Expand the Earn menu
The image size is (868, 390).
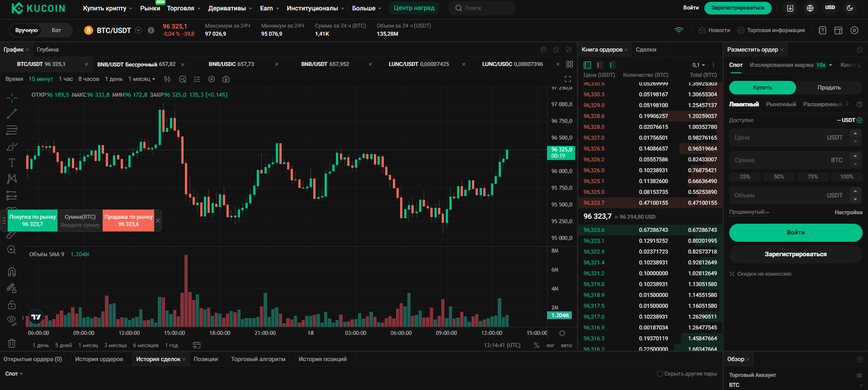click(269, 8)
